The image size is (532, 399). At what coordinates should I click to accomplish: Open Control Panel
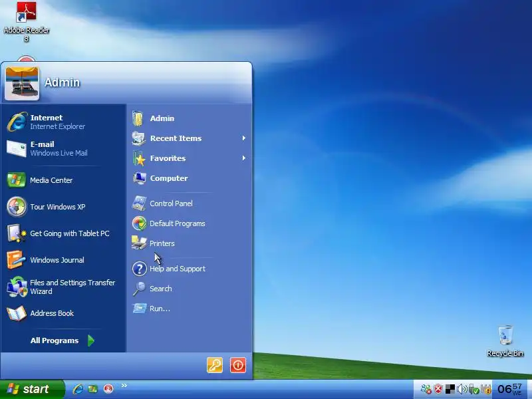[190, 203]
